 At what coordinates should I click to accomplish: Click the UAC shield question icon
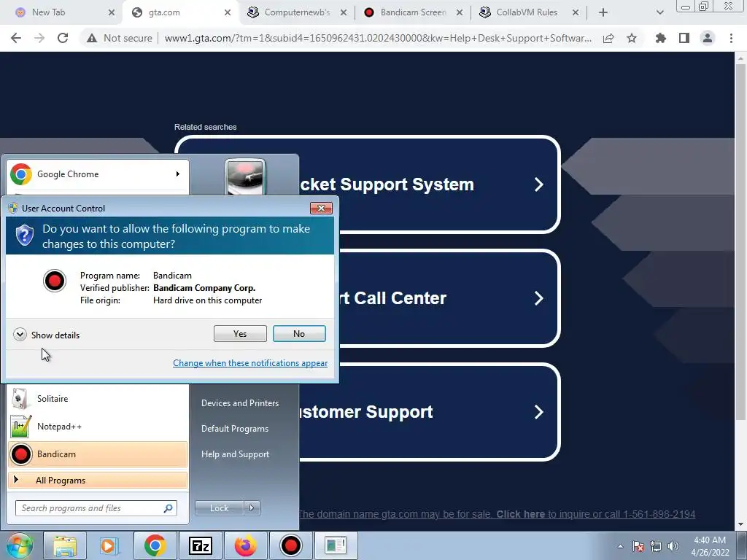[x=24, y=236]
